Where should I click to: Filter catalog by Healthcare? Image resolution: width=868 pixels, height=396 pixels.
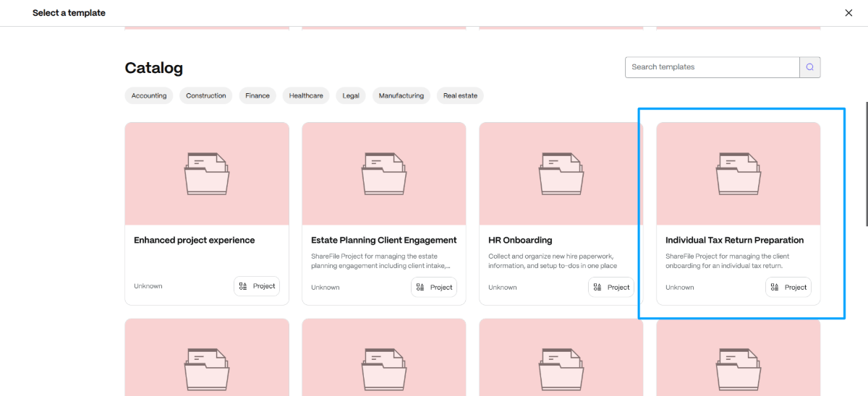tap(306, 95)
